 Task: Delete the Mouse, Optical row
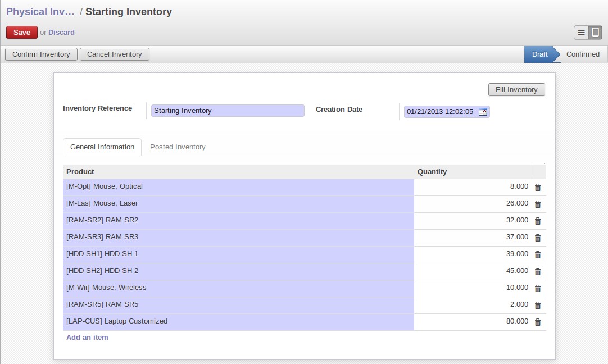click(537, 187)
